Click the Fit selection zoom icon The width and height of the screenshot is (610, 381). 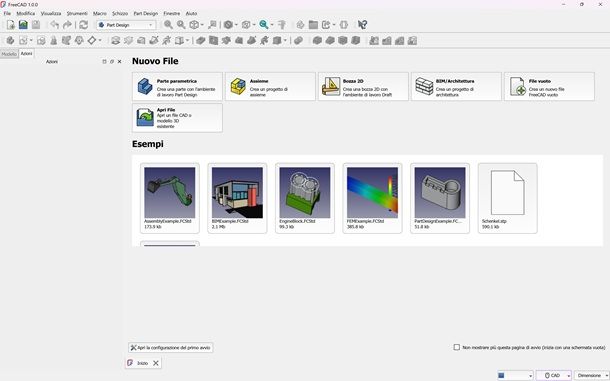point(181,25)
